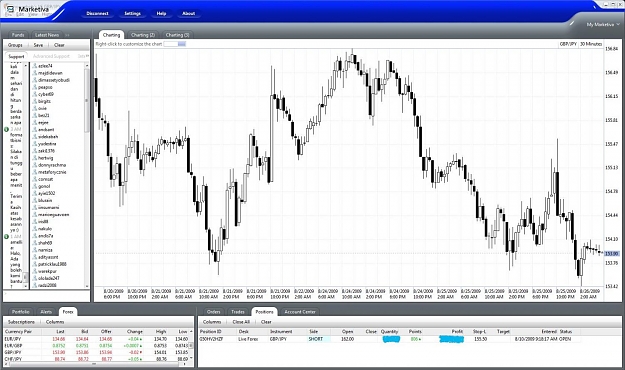The height and width of the screenshot is (370, 625).
Task: Click the Disconnect button in header
Action: coord(98,14)
